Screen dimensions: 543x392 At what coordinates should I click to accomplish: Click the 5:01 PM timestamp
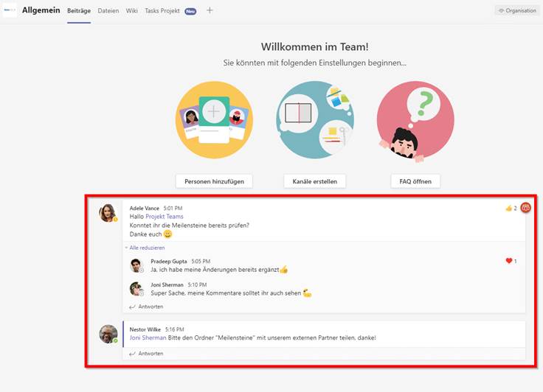tap(173, 209)
